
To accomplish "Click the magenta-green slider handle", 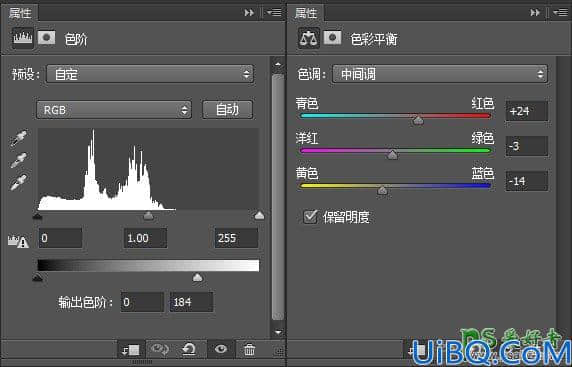I will (x=392, y=155).
